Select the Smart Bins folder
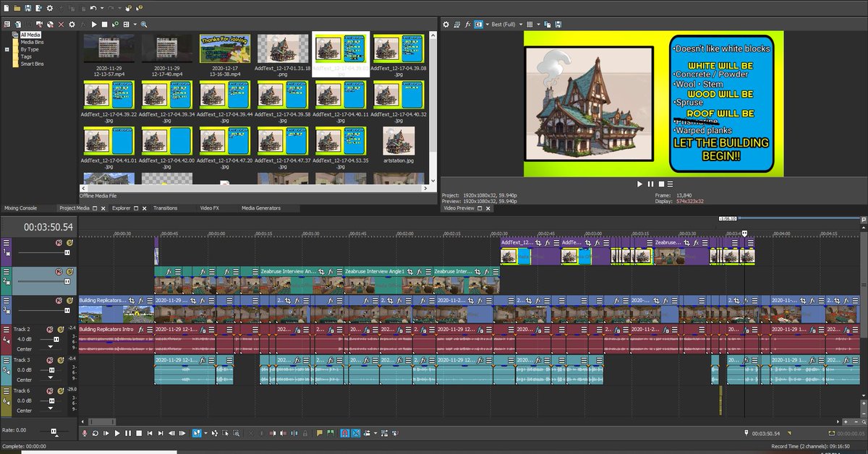Image resolution: width=868 pixels, height=454 pixels. (32, 64)
